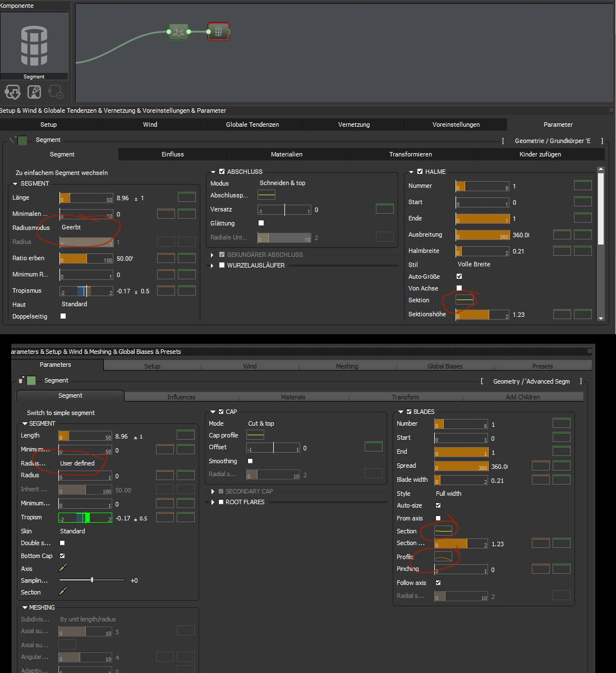Click the orange-outlined box in the Ausbreitung row
Viewport: 616px width, 673px height.
pos(562,234)
